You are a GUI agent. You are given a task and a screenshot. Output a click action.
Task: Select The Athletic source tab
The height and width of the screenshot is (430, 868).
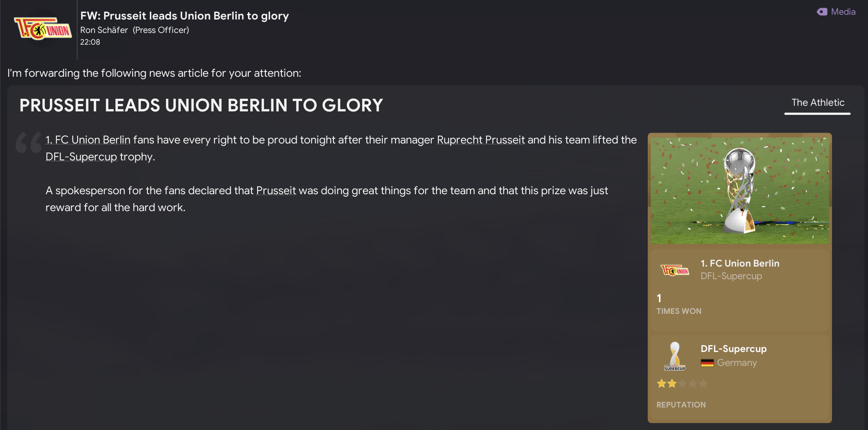click(x=817, y=103)
